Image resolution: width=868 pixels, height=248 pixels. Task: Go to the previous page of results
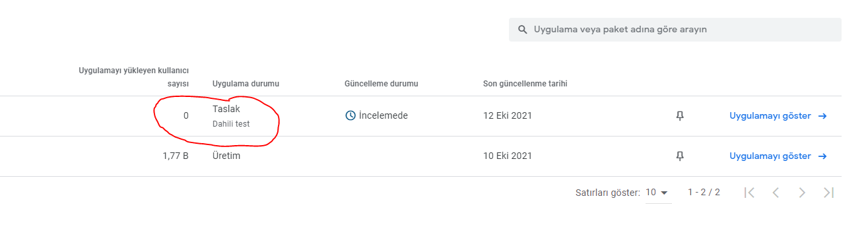pos(776,193)
